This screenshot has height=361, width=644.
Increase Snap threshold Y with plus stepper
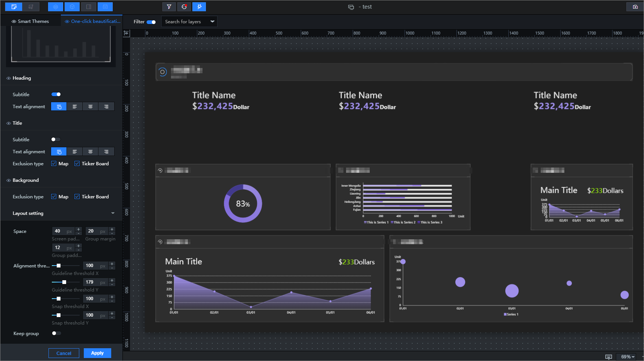112,313
